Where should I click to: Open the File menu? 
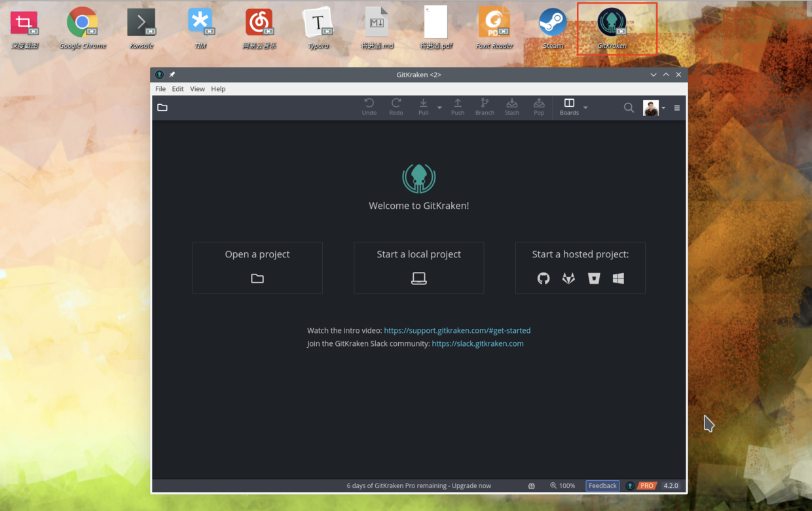pyautogui.click(x=160, y=89)
